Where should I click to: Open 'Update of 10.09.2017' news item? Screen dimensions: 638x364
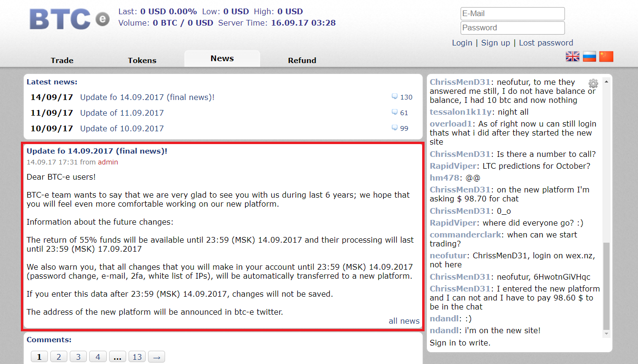pos(122,128)
